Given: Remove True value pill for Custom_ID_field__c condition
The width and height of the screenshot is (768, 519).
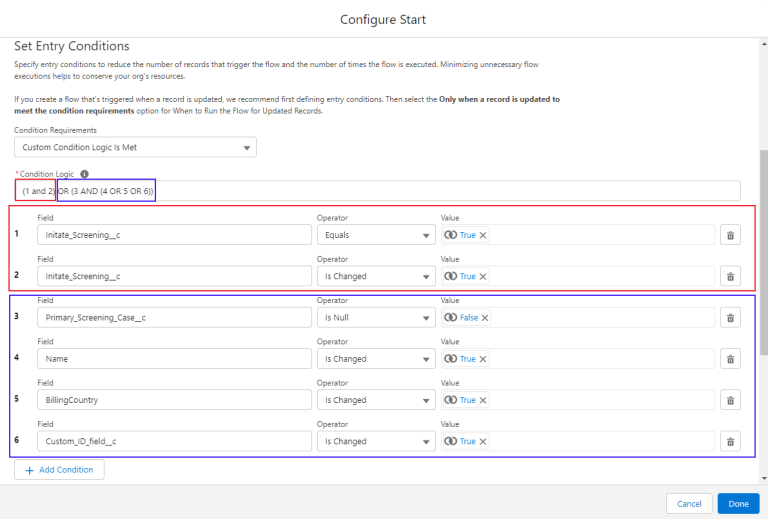Looking at the screenshot, I should [x=483, y=441].
